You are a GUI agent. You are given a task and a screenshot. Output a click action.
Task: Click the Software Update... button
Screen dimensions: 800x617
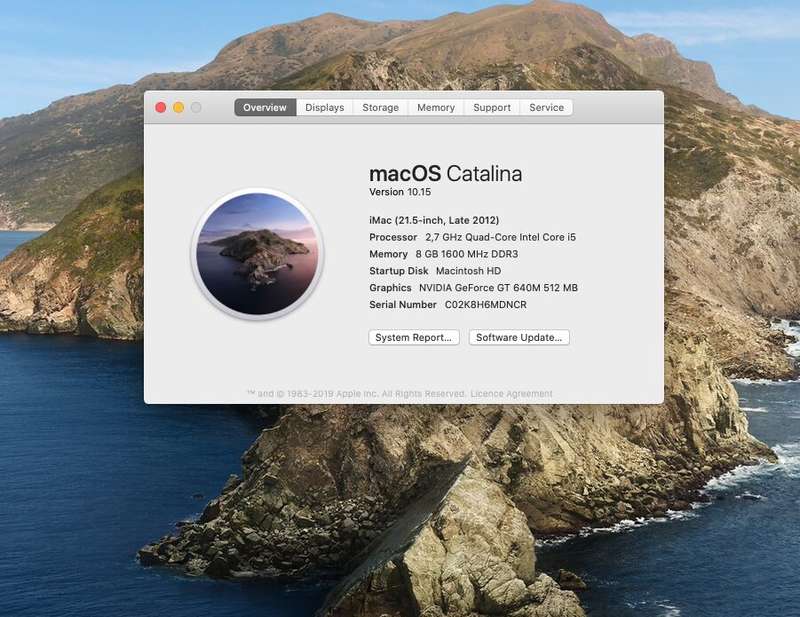[x=519, y=337]
